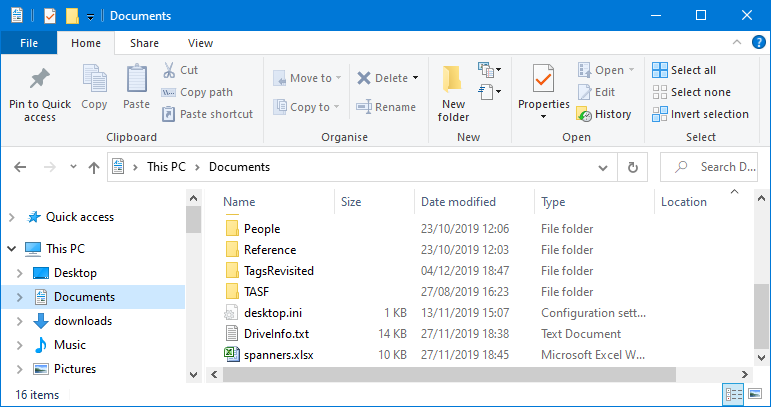Open the File menu
This screenshot has height=407, width=771.
click(x=29, y=43)
